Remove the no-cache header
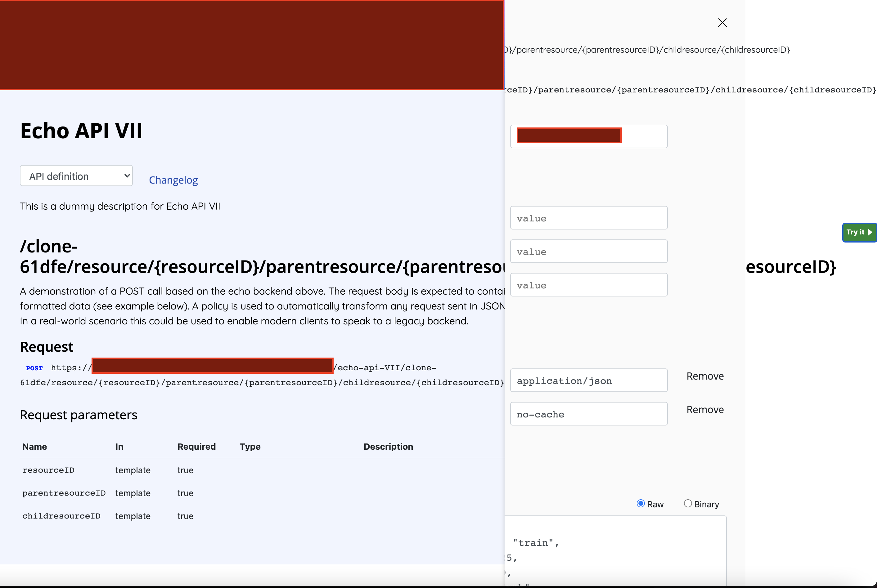877x588 pixels. pos(705,409)
